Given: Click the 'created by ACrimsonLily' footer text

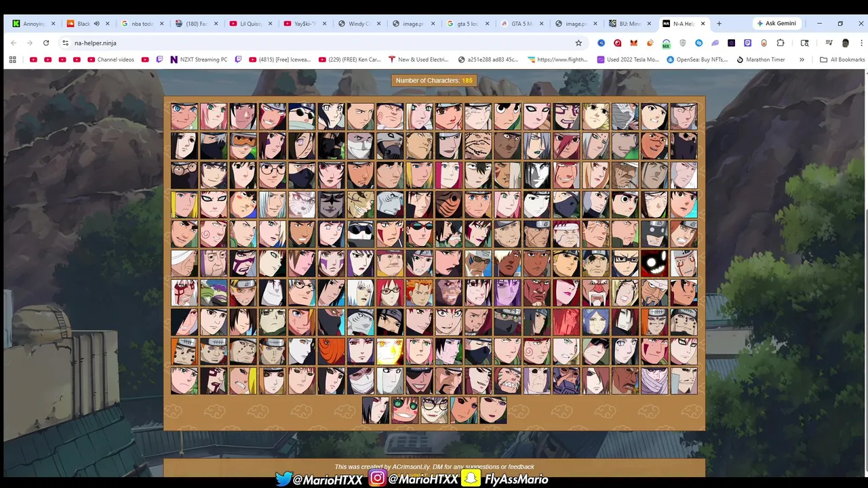Looking at the screenshot, I should pyautogui.click(x=434, y=467).
